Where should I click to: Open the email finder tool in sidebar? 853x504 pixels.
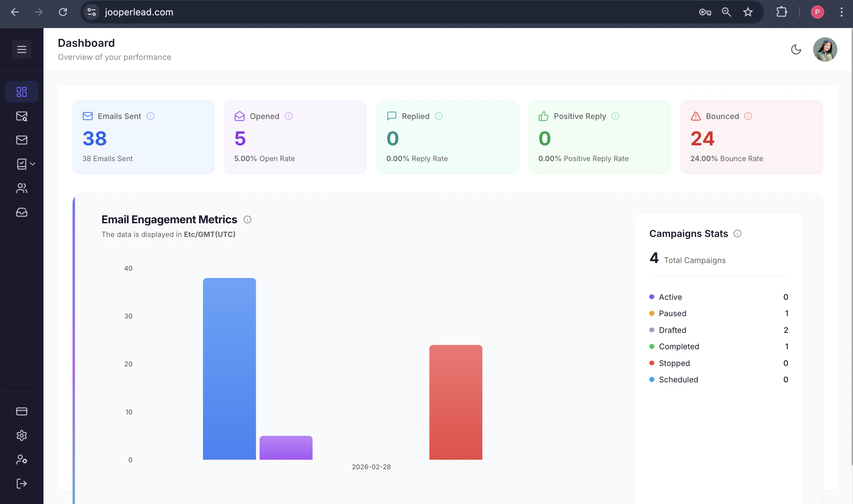click(21, 117)
